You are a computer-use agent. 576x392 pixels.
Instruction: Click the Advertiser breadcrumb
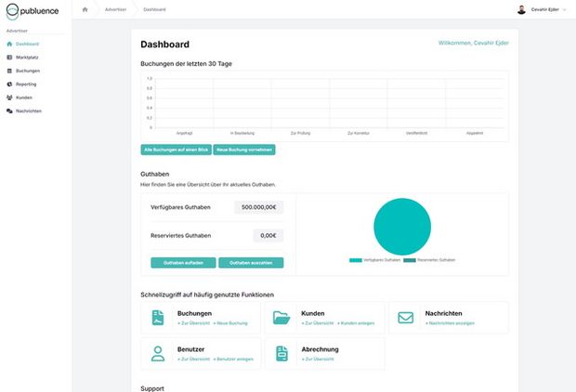[x=115, y=9]
